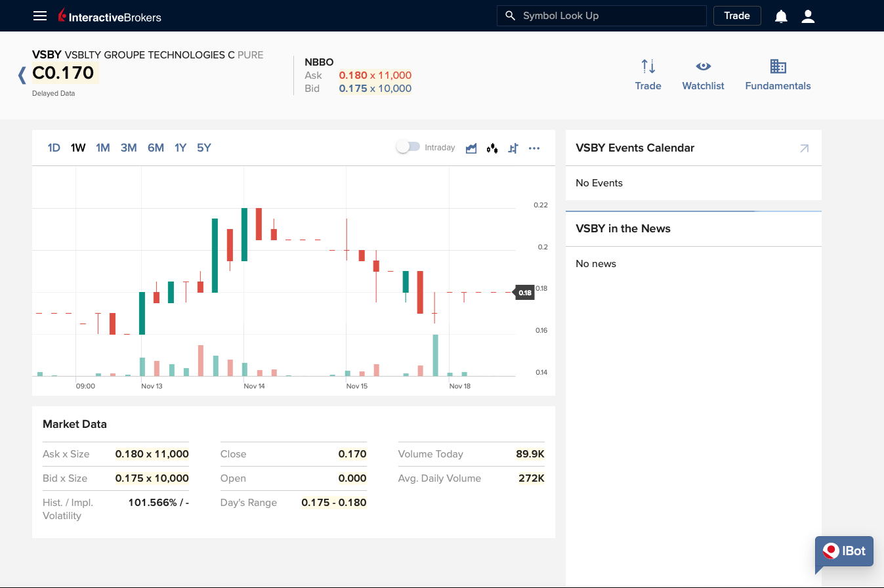Launch the IBot assistant
The height and width of the screenshot is (588, 884).
tap(845, 553)
